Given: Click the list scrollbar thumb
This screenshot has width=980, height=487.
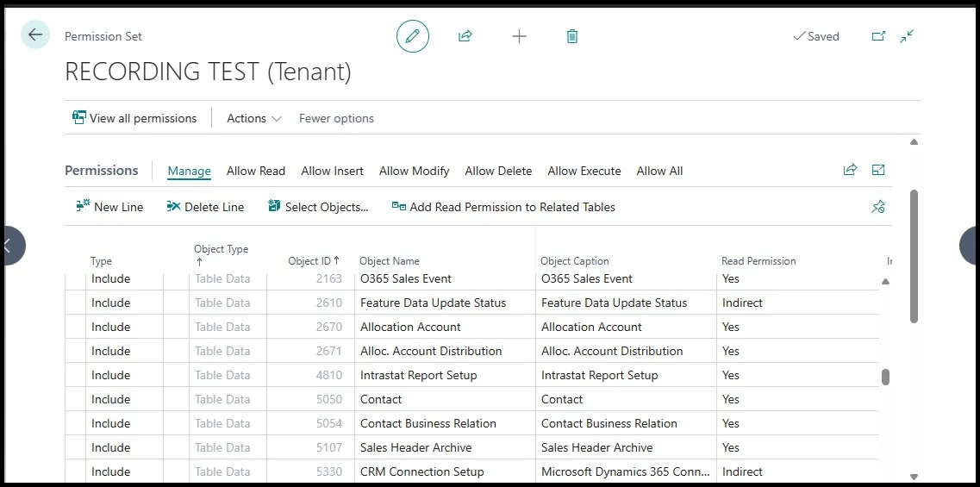Looking at the screenshot, I should pyautogui.click(x=885, y=377).
